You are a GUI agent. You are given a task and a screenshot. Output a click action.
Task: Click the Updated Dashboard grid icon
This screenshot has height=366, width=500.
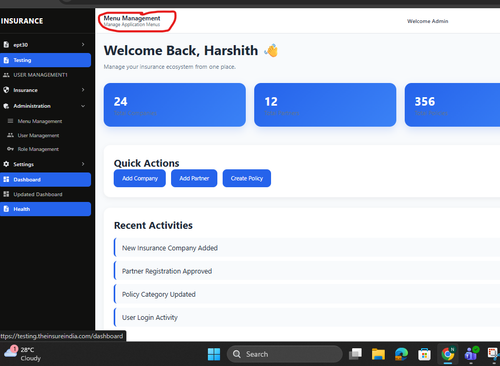(6, 194)
